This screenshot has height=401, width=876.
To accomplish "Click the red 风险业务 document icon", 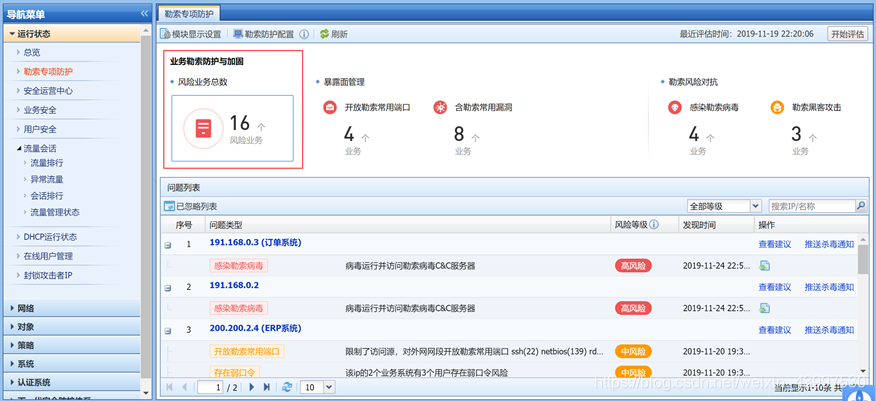I will tap(204, 129).
